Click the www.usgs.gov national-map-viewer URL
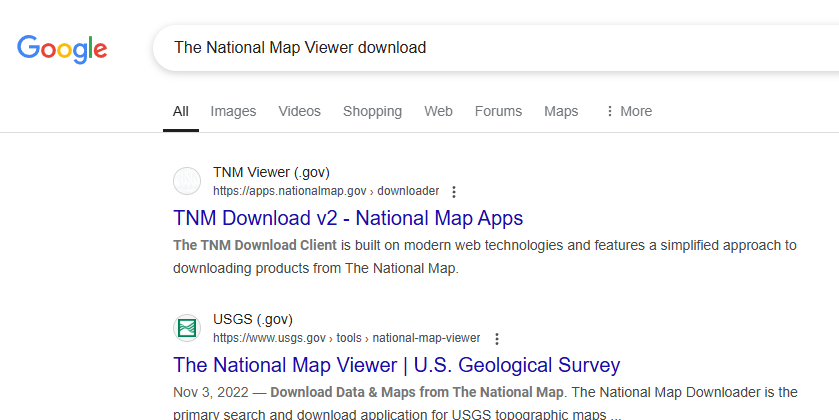This screenshot has width=839, height=420. (347, 338)
